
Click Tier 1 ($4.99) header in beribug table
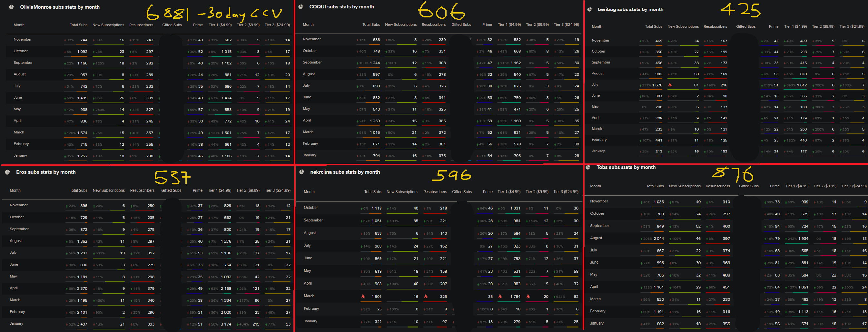click(795, 27)
